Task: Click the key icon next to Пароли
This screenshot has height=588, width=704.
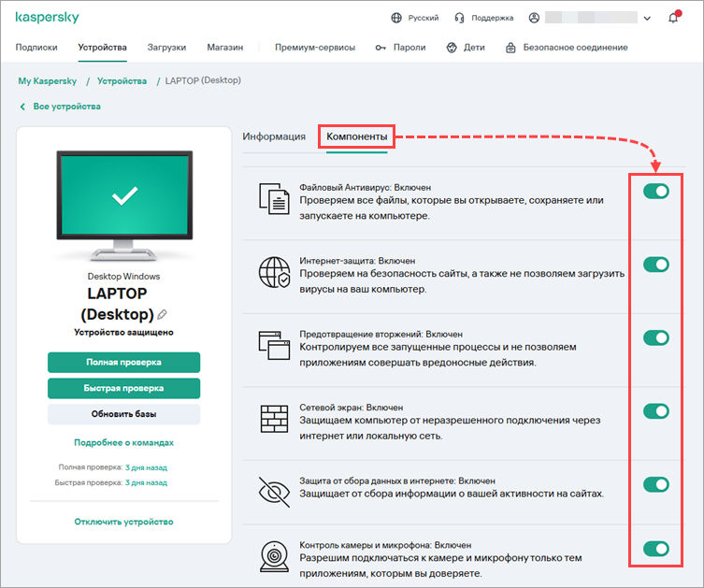Action: [x=381, y=48]
